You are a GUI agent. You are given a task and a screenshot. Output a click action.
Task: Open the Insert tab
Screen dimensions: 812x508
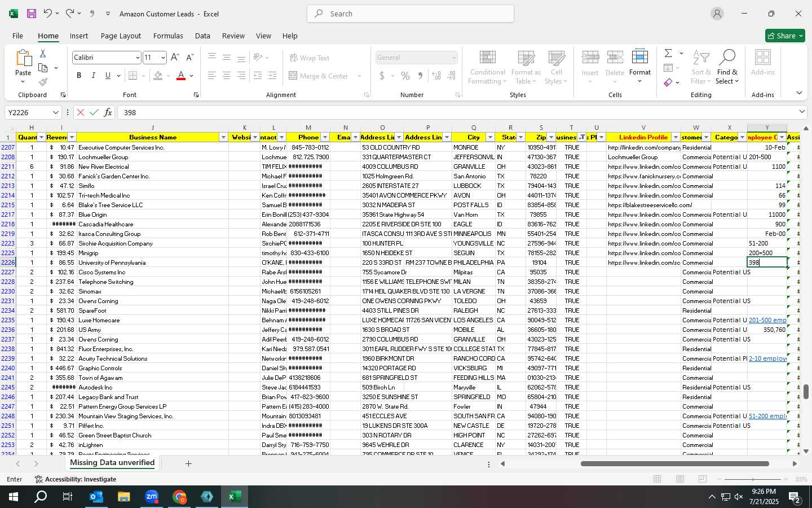tap(79, 36)
